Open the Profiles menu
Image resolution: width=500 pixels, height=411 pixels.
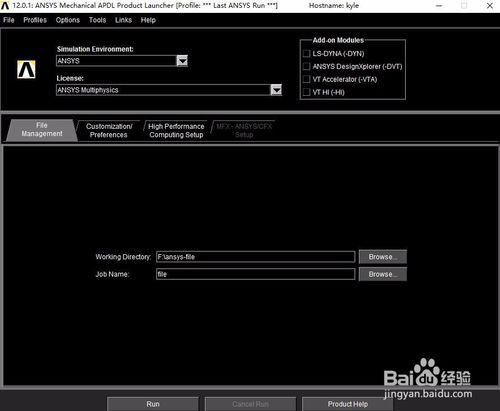[x=35, y=20]
